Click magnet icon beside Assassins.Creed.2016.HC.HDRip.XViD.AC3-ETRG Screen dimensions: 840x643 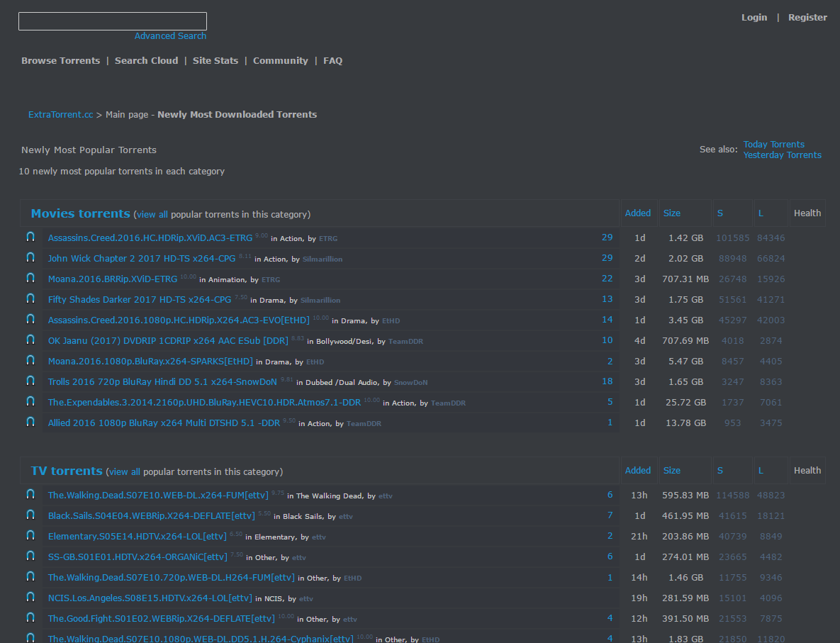tap(30, 237)
